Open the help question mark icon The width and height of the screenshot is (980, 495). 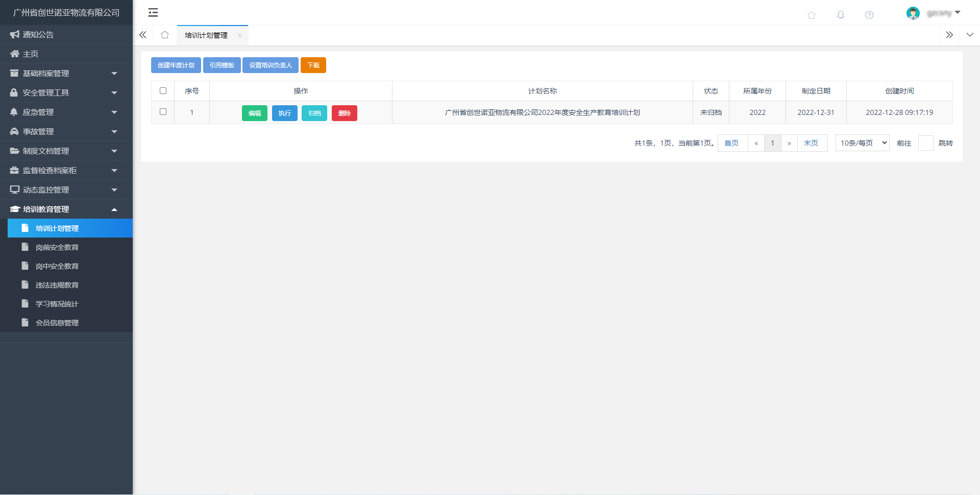click(869, 15)
